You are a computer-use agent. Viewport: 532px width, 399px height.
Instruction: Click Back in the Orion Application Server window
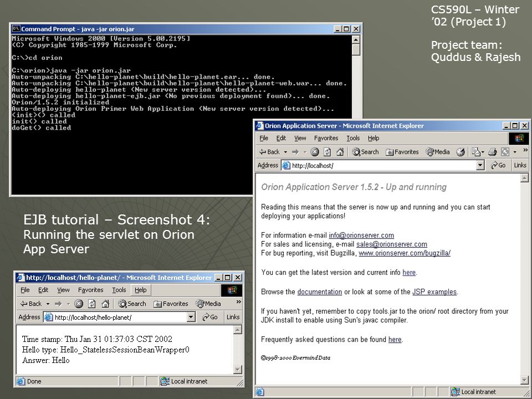270,152
